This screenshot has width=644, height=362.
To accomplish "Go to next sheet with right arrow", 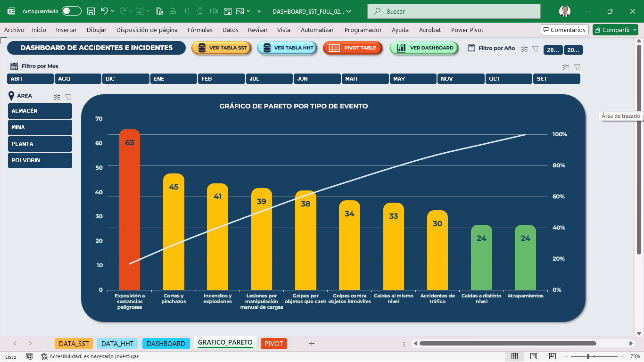I will 30,344.
